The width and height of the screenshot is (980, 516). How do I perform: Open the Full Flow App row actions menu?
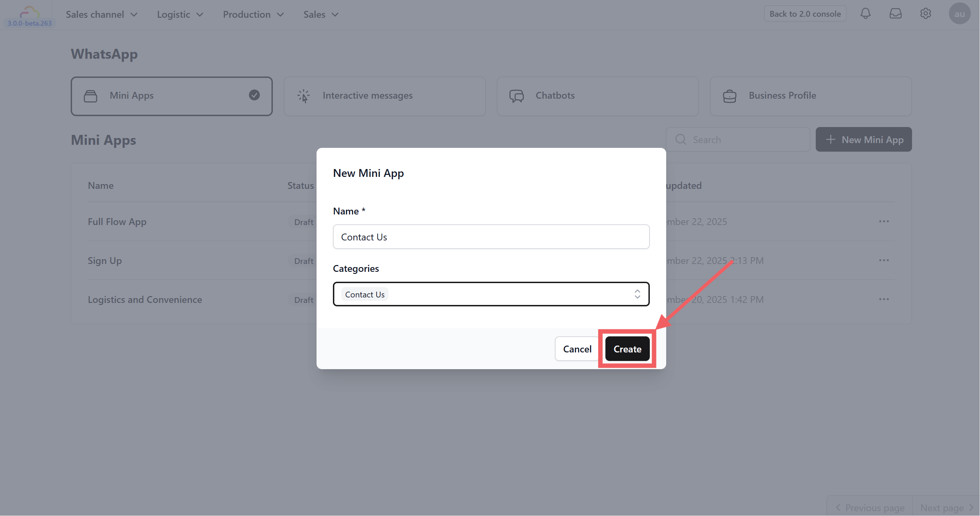[884, 222]
